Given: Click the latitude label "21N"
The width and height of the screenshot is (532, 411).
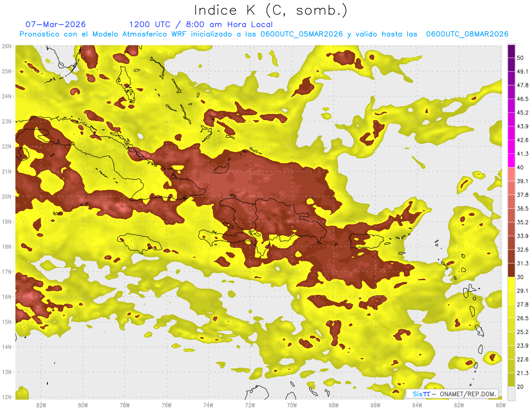Looking at the screenshot, I should (x=6, y=172).
